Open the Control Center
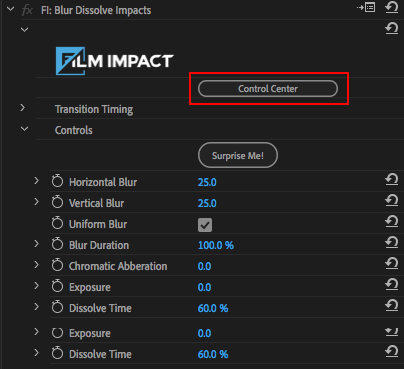This screenshot has height=369, width=404. tap(268, 89)
